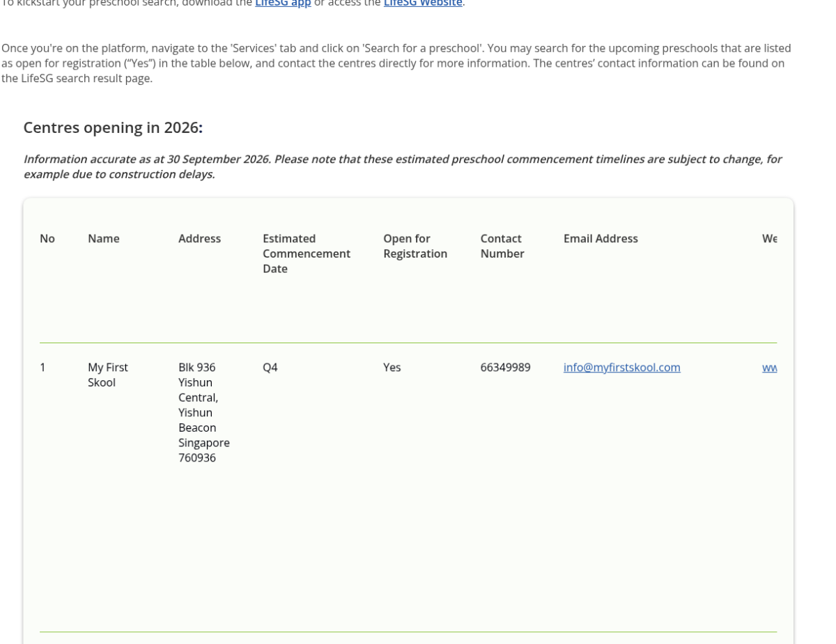
Task: Select the 'Address' column header
Action: point(199,239)
